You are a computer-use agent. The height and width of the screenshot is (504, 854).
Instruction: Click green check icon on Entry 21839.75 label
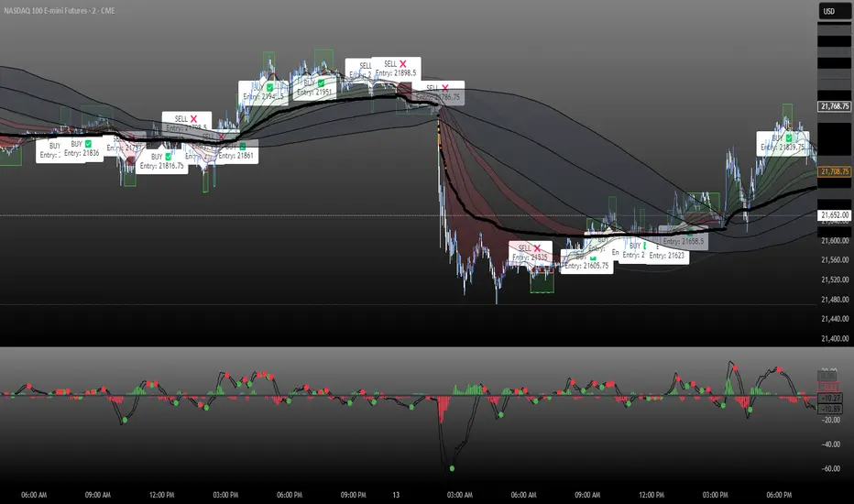pyautogui.click(x=789, y=137)
